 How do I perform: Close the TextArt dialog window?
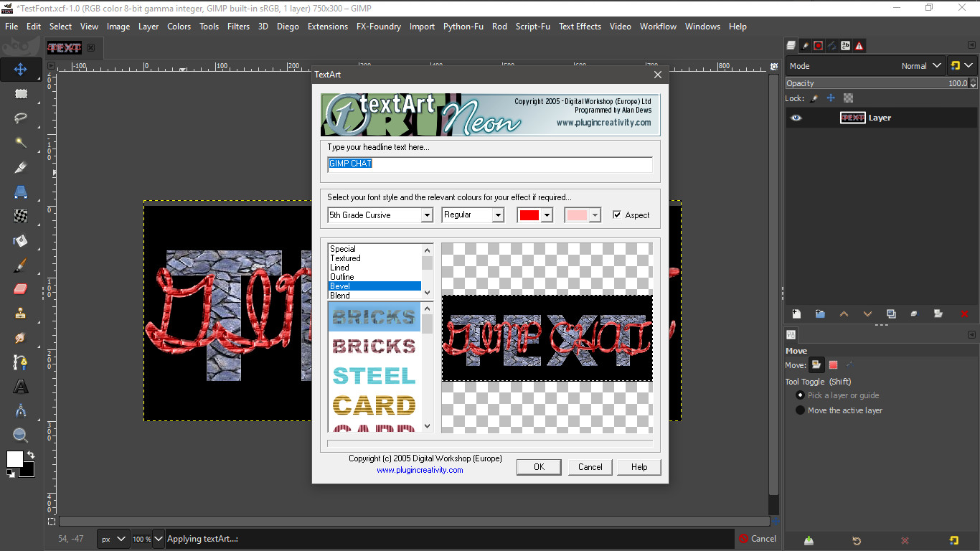[x=658, y=75]
